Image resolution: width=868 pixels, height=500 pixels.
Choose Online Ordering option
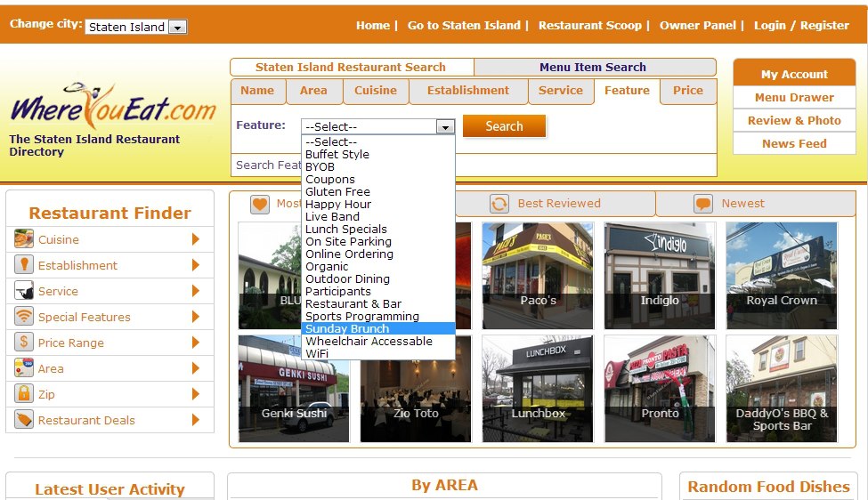[x=378, y=254]
